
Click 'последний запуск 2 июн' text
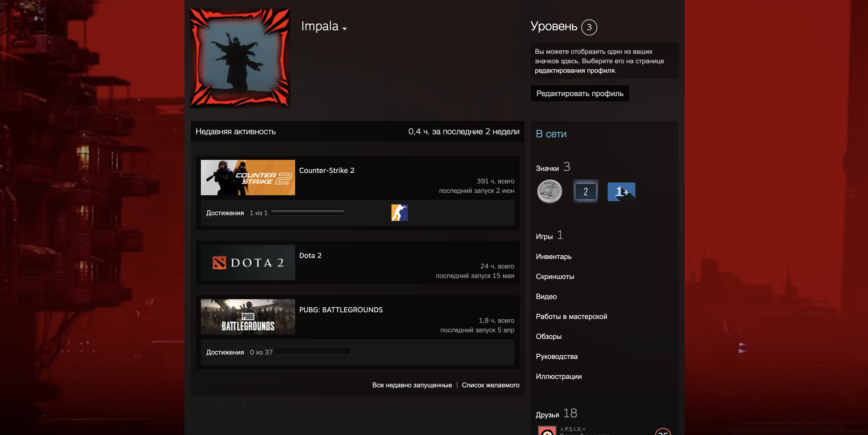(477, 191)
